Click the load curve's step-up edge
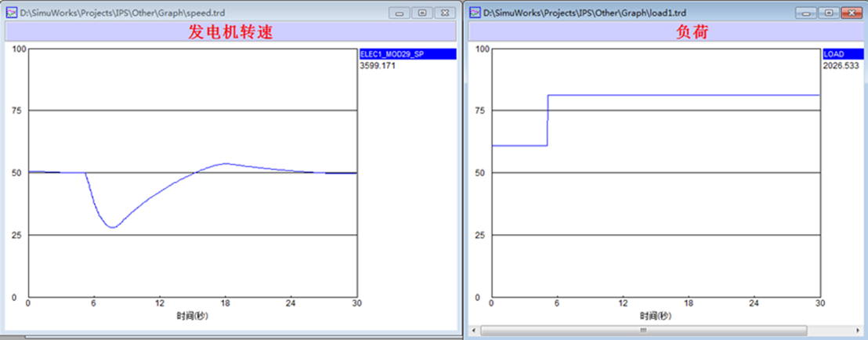Image resolution: width=868 pixels, height=340 pixels. pos(548,120)
